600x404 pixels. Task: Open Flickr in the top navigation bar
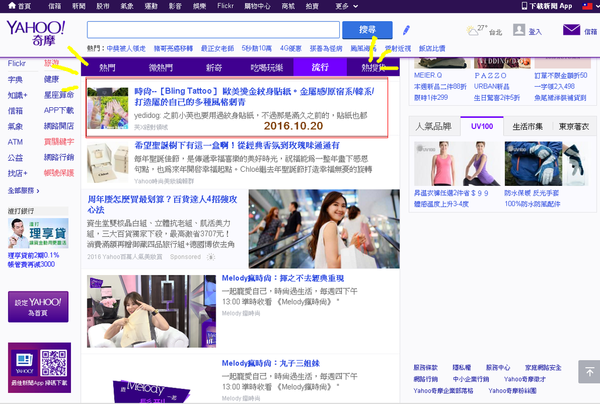(225, 6)
